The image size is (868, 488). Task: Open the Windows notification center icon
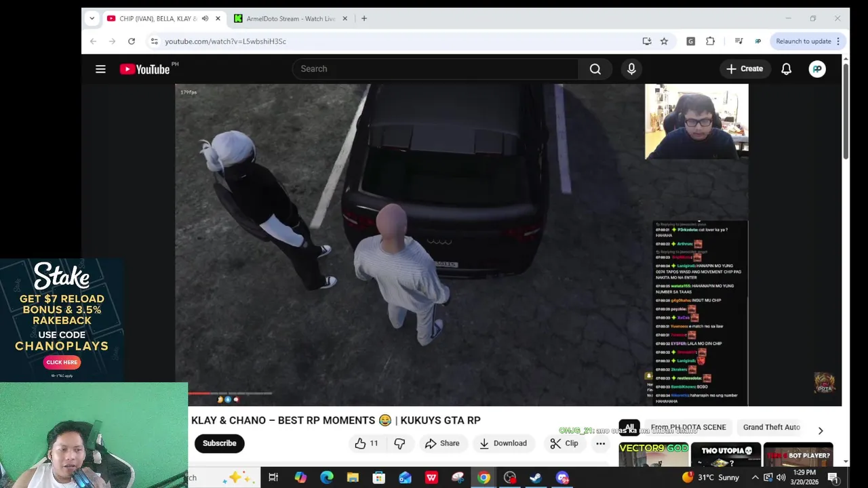tap(833, 478)
